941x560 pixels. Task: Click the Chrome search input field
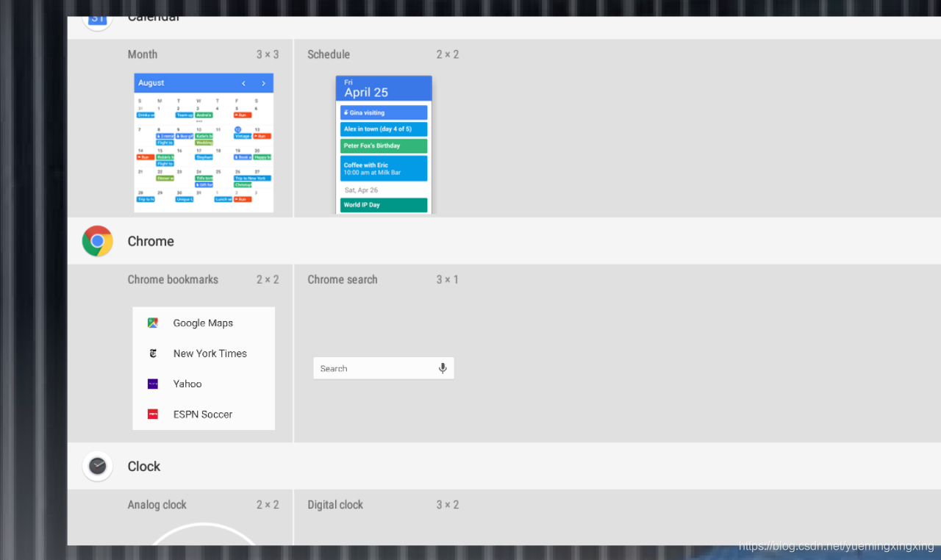pyautogui.click(x=384, y=368)
